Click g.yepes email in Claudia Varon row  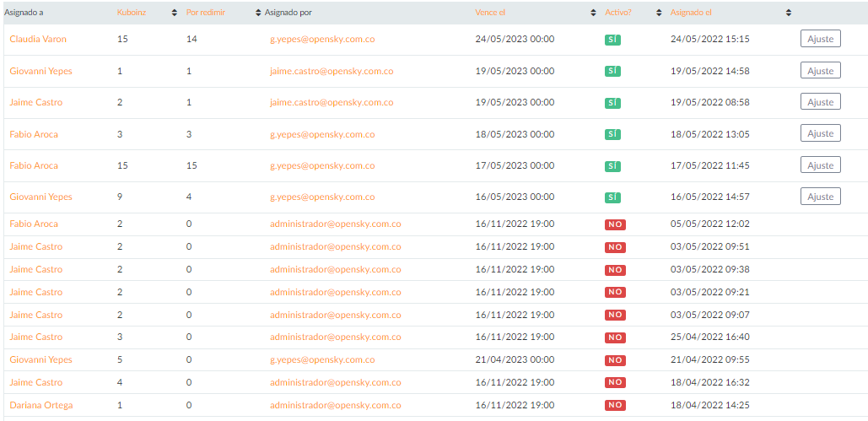tap(323, 40)
